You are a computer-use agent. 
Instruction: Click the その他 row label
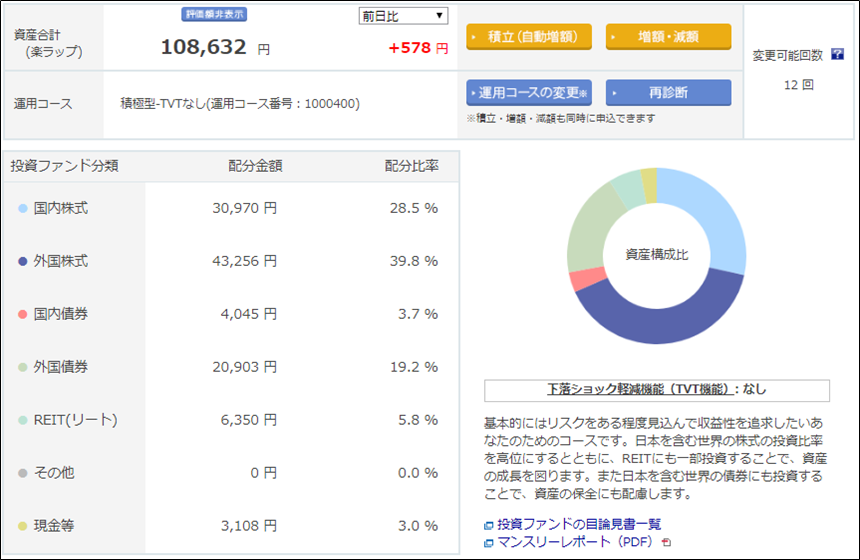point(54,473)
